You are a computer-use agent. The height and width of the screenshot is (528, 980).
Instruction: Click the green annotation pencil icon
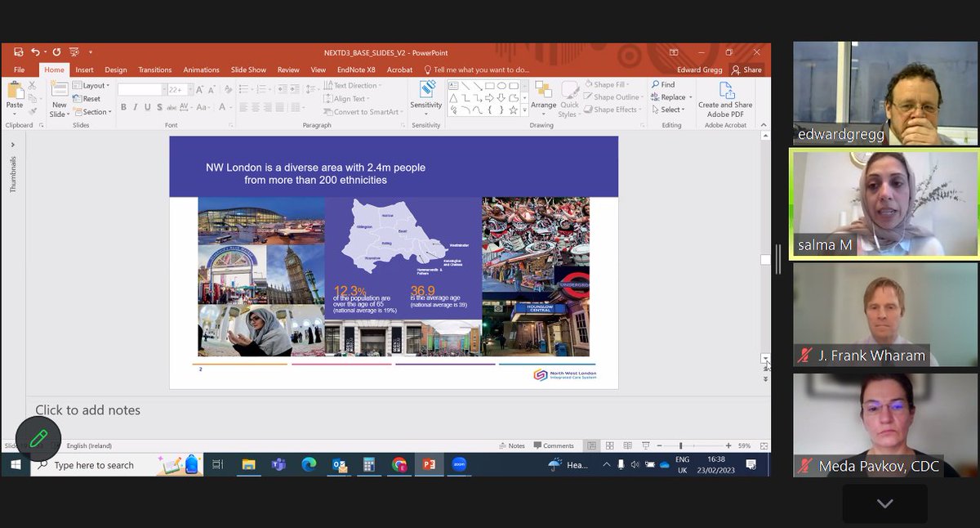(x=38, y=439)
